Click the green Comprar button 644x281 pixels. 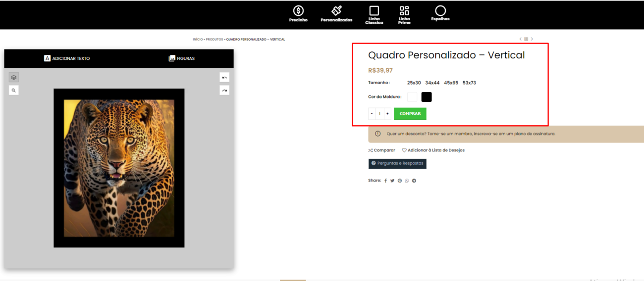[410, 114]
